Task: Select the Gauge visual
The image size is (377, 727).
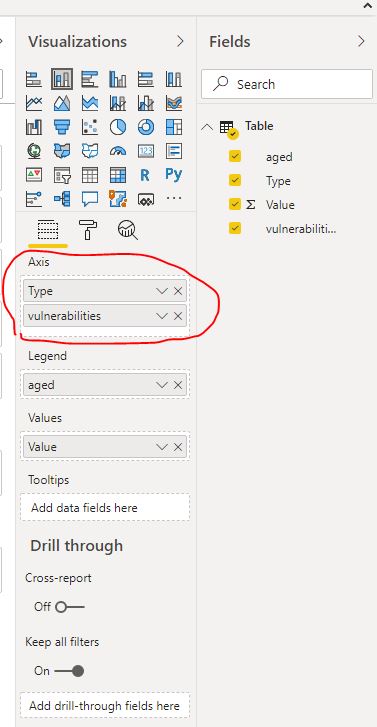Action: tap(118, 151)
